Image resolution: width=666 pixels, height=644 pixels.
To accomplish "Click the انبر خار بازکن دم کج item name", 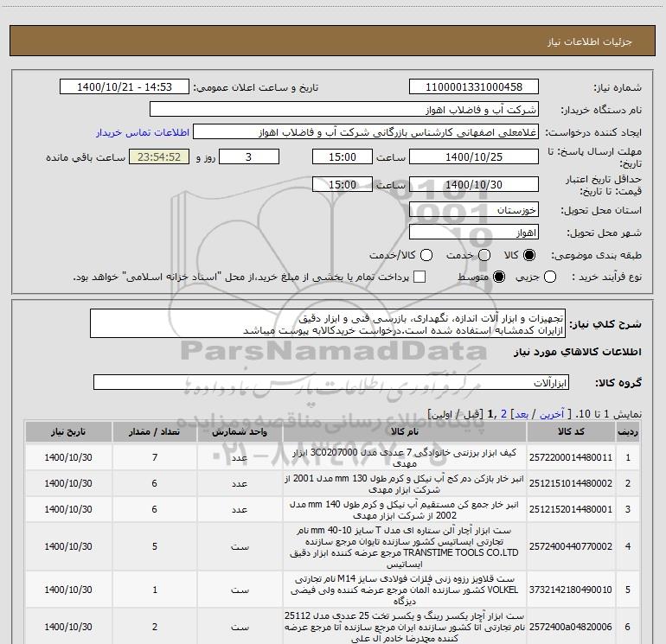I will click(405, 483).
